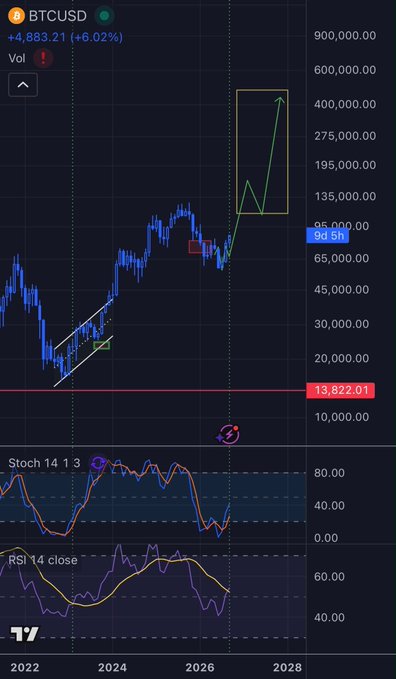Click the 2022 label on time axis
The image size is (396, 679).
pos(25,667)
